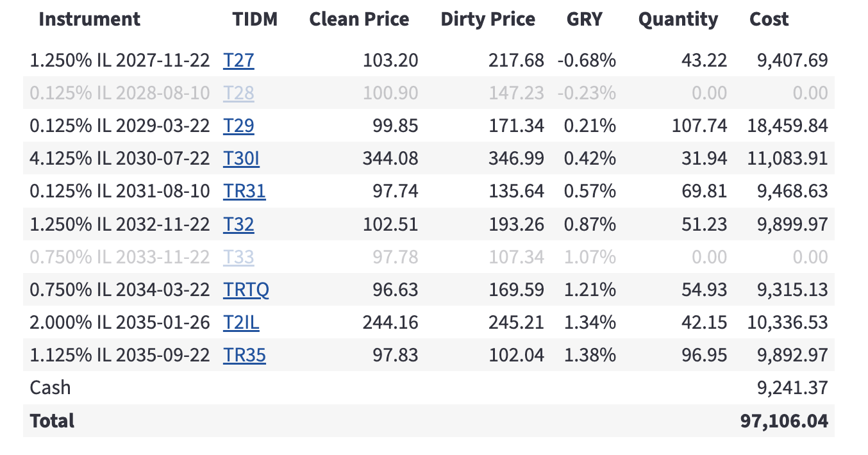Click the Dirty Price column header
Image resolution: width=868 pixels, height=455 pixels.
pos(488,19)
